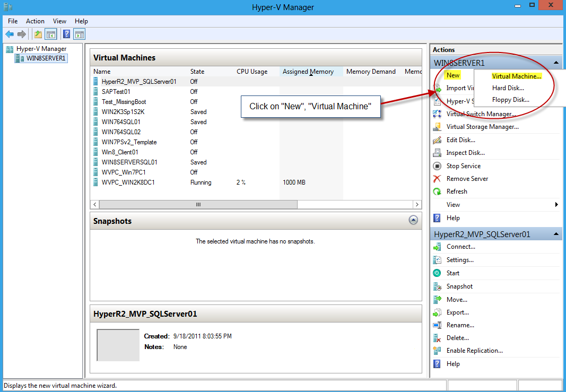Click the Connect icon in VM actions
This screenshot has width=566, height=392.
tap(437, 247)
